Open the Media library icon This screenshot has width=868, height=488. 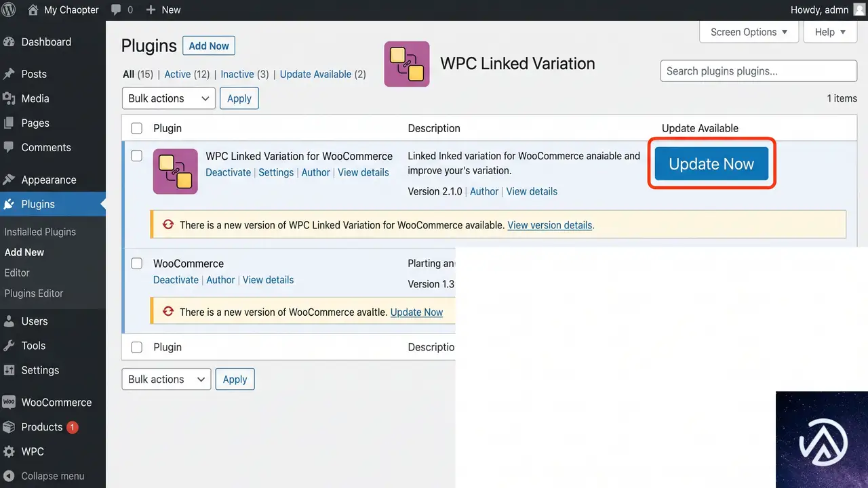[9, 98]
